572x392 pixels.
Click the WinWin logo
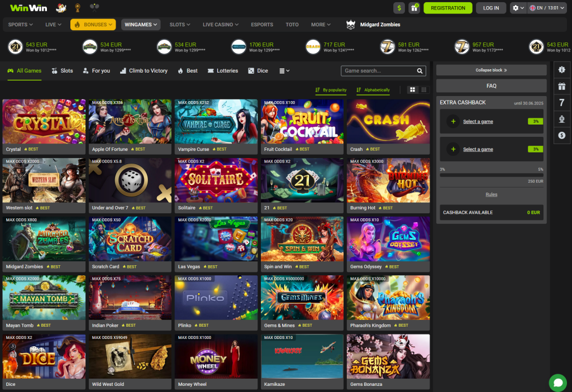point(28,8)
